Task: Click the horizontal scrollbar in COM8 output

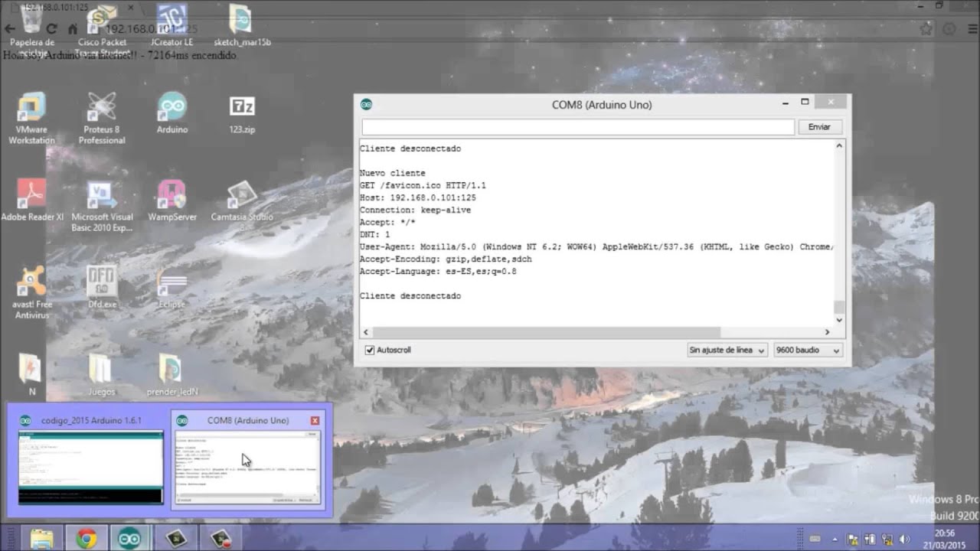Action: click(546, 332)
